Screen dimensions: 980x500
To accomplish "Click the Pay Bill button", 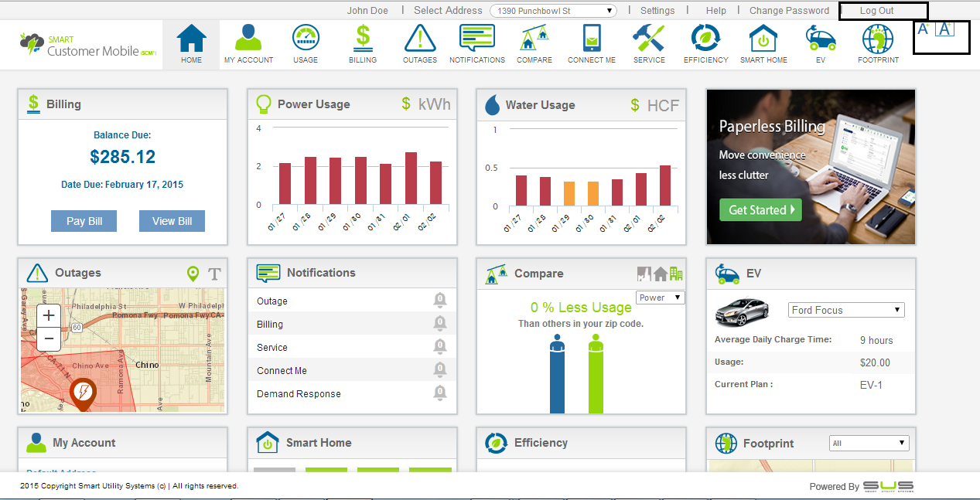I will coord(84,221).
